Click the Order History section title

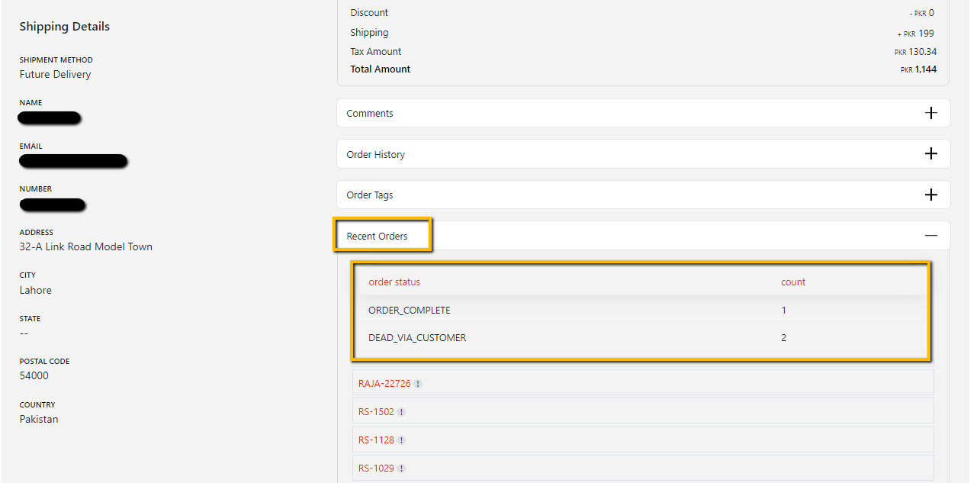pyautogui.click(x=375, y=154)
